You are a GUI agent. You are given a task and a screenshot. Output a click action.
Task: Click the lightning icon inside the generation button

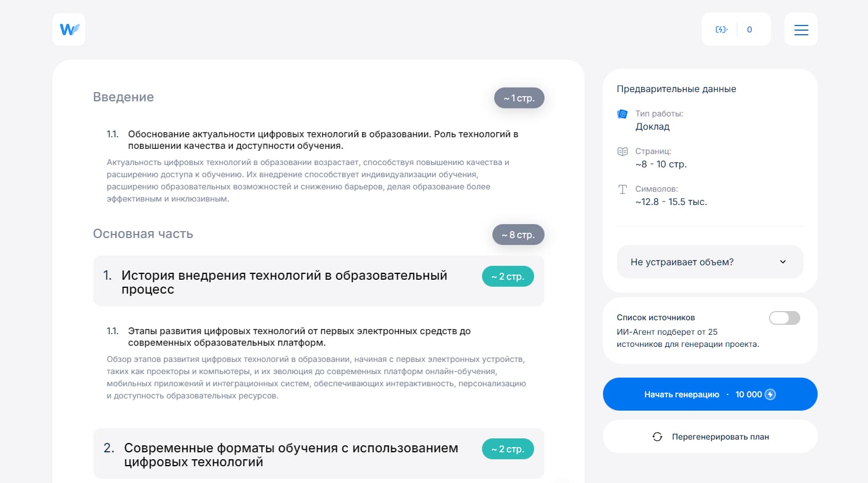point(771,394)
